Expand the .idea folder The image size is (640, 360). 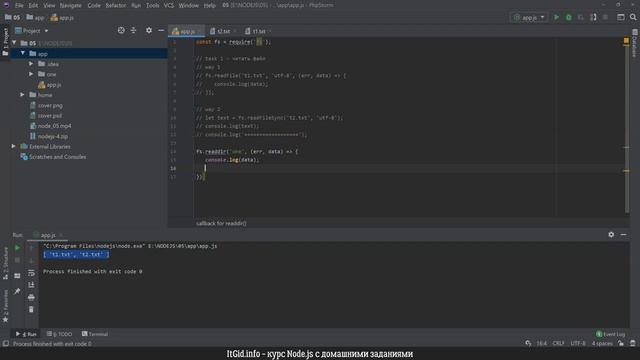[31, 64]
